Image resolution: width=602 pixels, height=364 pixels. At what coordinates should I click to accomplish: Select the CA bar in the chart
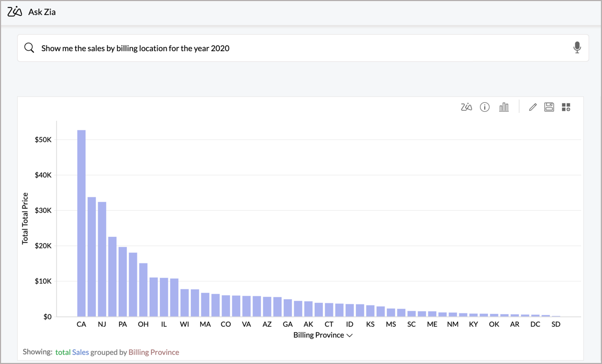click(x=82, y=224)
